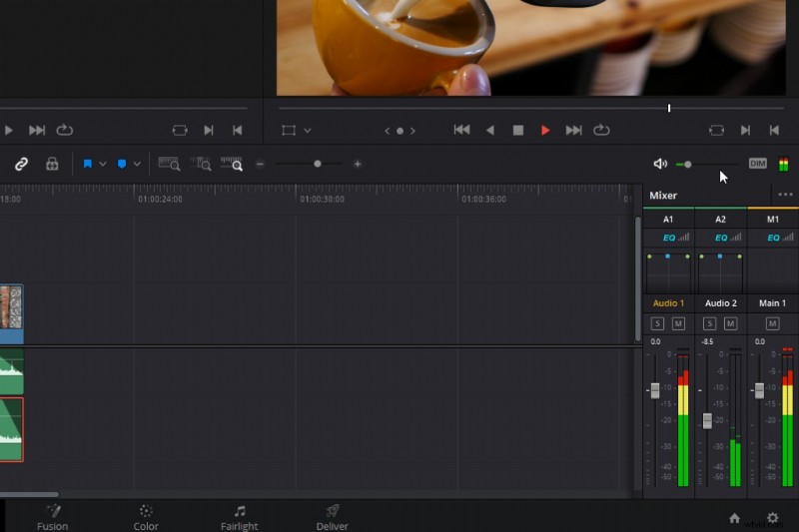Add a blue flag to the clip

pyautogui.click(x=88, y=164)
